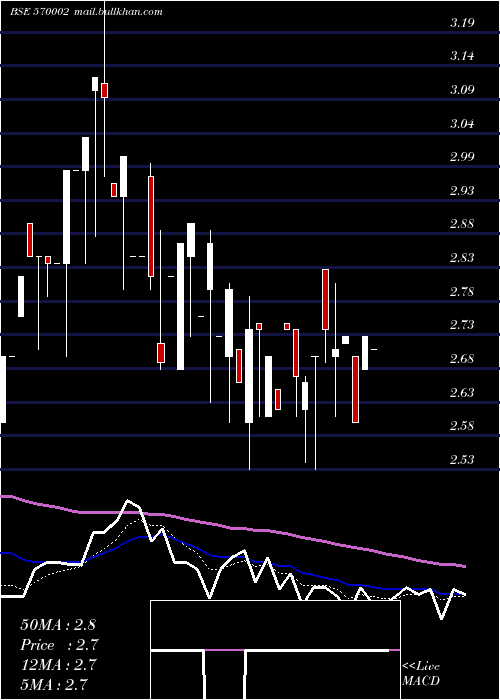Click the 3.14 price axis label
This screenshot has width=500, height=700.
pos(462,56)
